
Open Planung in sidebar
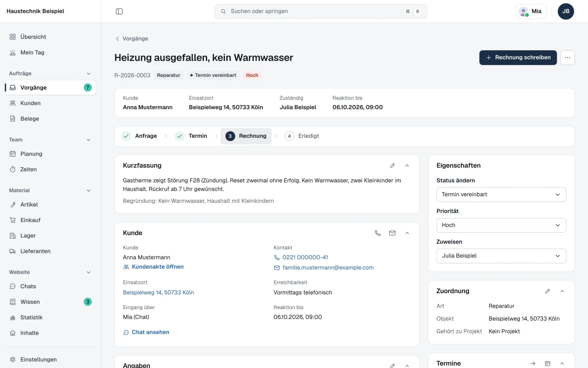(x=50, y=154)
